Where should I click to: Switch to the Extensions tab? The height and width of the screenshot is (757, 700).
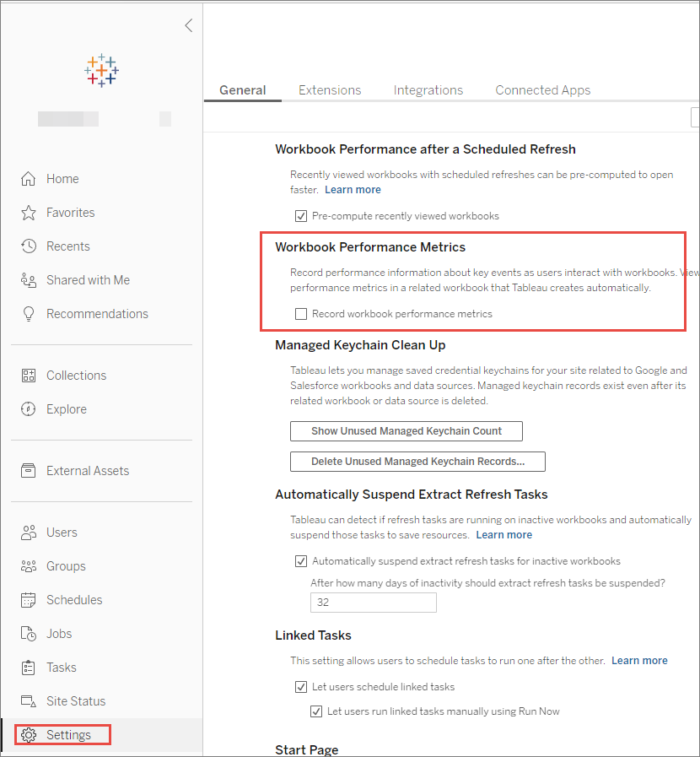(x=330, y=90)
